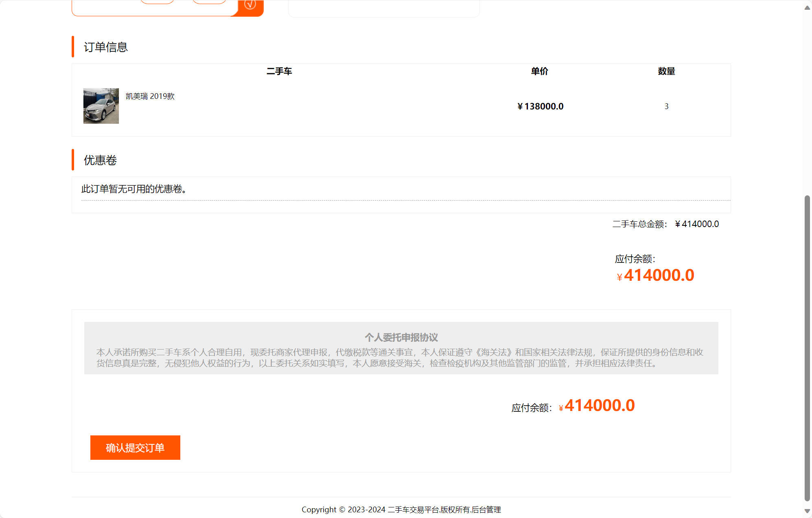This screenshot has width=812, height=518.
Task: Click the unit price ¥138000.0
Action: click(540, 106)
